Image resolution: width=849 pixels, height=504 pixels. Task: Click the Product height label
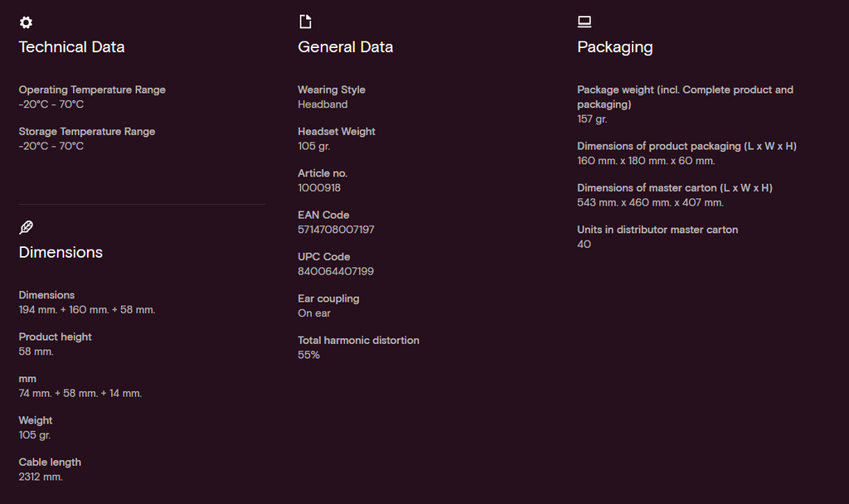pyautogui.click(x=56, y=337)
